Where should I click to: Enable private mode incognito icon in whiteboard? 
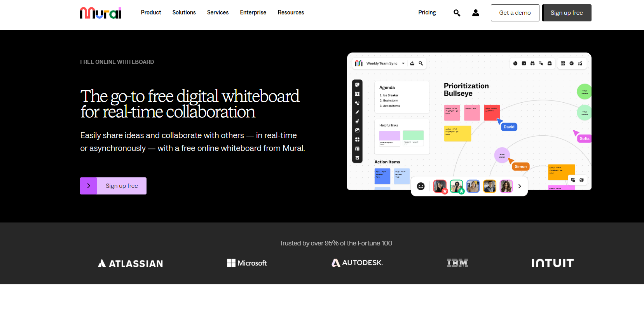[532, 63]
